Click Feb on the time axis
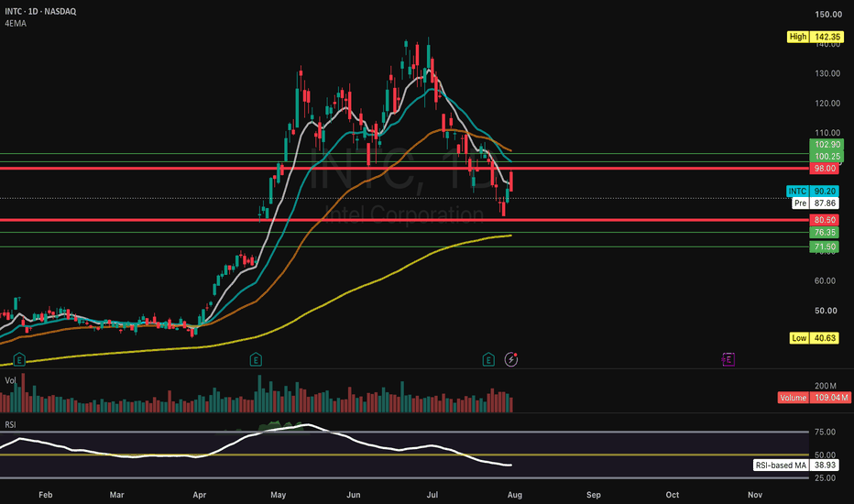The width and height of the screenshot is (854, 504). (46, 495)
